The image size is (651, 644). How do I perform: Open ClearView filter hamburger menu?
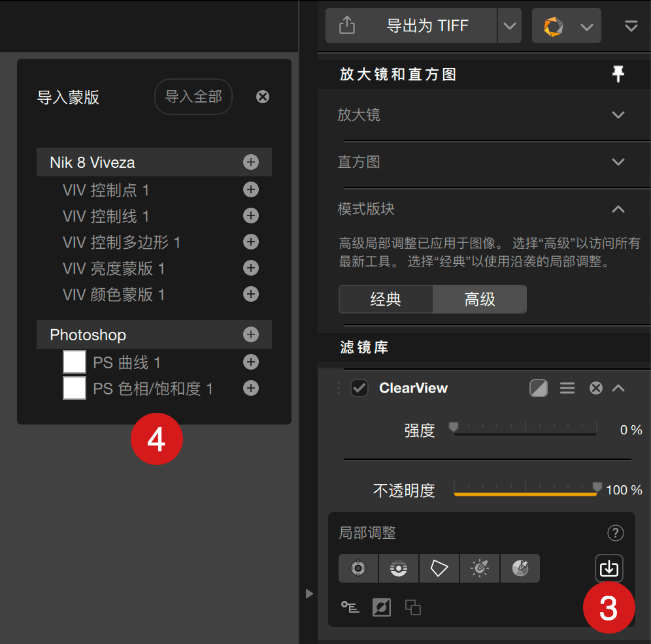tap(567, 388)
